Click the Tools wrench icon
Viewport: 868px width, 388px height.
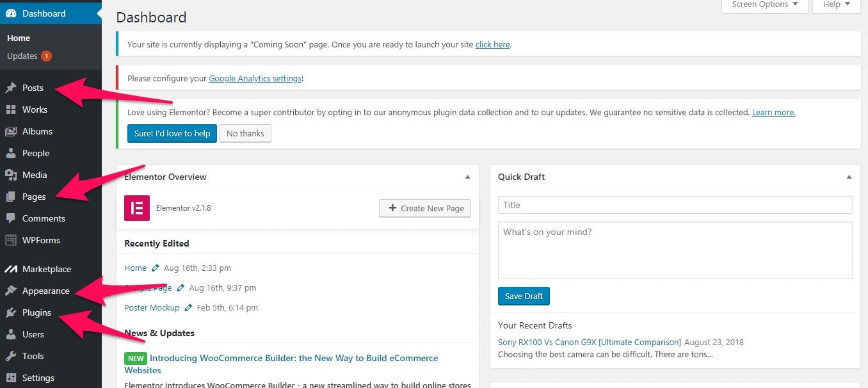[x=11, y=356]
